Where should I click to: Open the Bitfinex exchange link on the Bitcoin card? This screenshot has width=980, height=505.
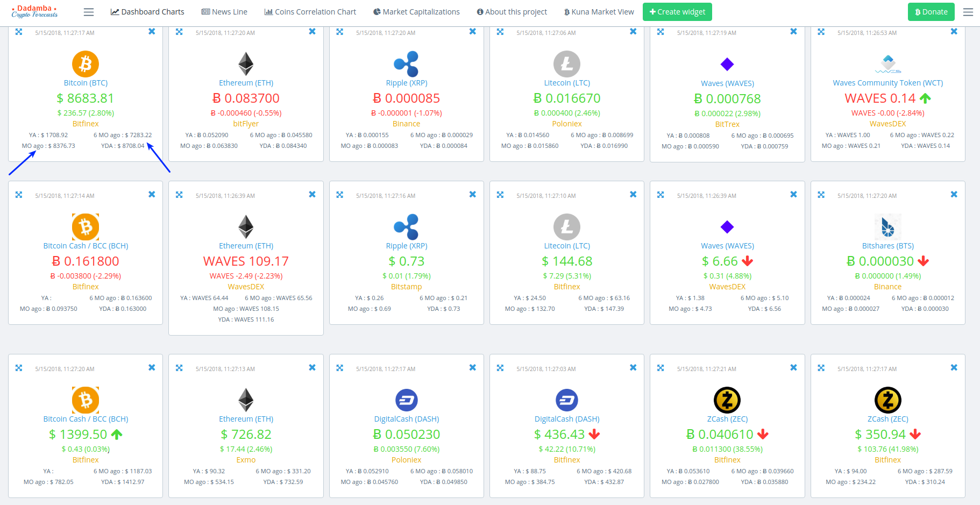pos(85,123)
